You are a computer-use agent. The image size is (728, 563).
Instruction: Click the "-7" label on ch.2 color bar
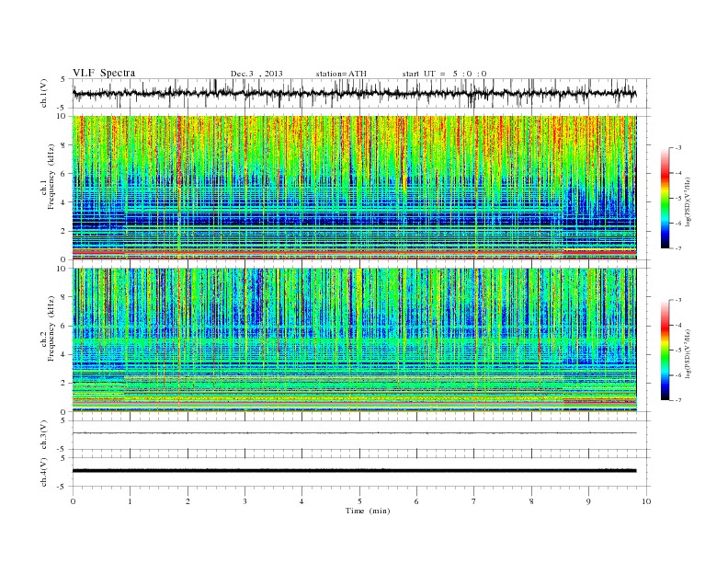(678, 400)
